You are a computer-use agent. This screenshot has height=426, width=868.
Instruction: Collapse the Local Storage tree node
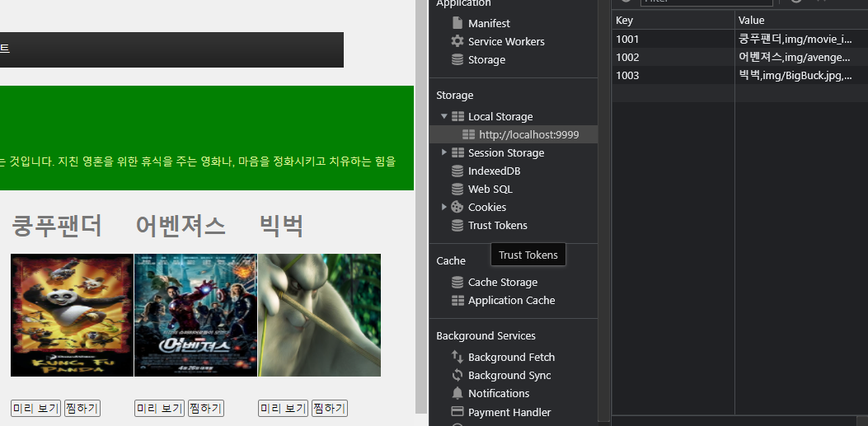coord(444,117)
